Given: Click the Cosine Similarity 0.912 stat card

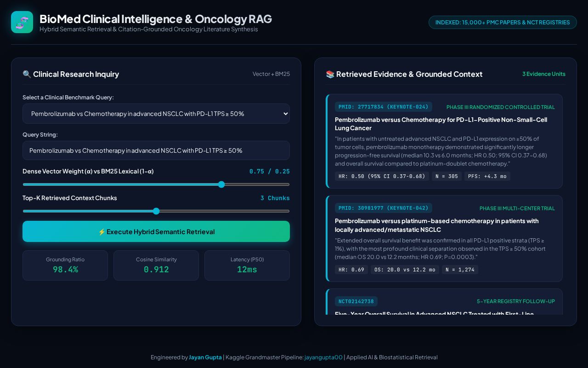Looking at the screenshot, I should [156, 265].
